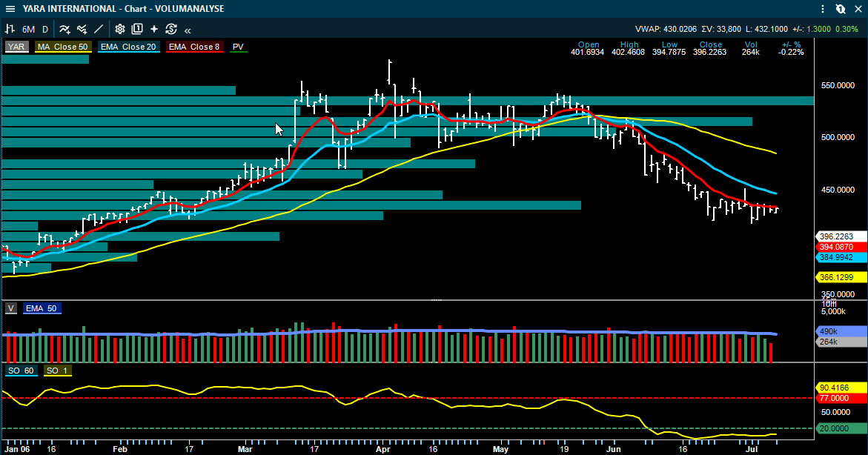
Task: Click the Mar label on time axis
Action: pyautogui.click(x=245, y=449)
